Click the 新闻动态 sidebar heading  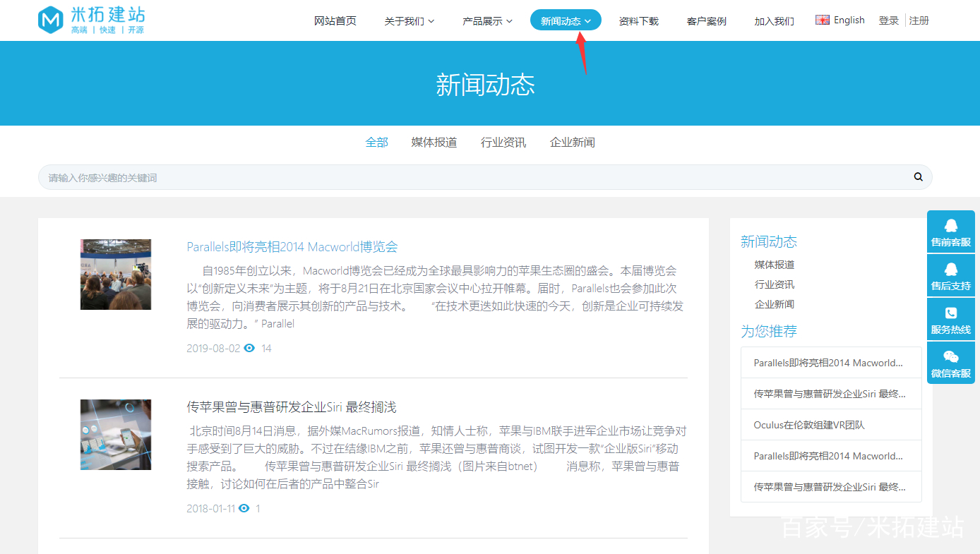pyautogui.click(x=769, y=241)
